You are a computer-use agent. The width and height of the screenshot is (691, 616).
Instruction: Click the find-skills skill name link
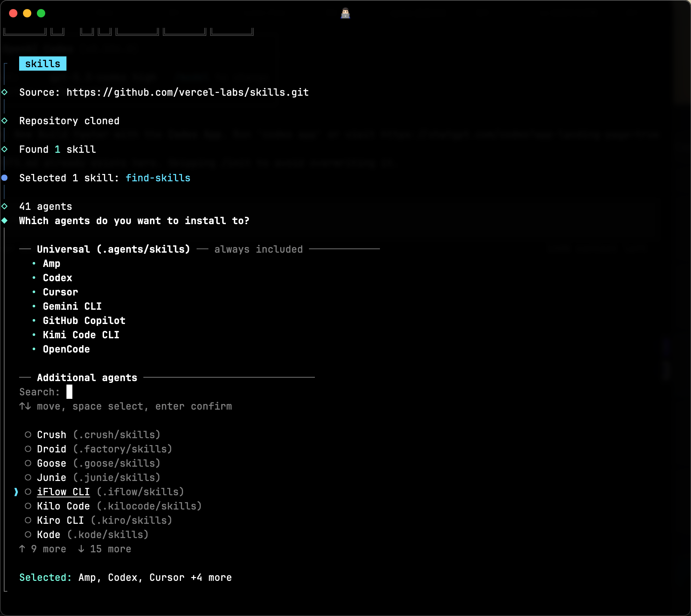click(x=158, y=178)
